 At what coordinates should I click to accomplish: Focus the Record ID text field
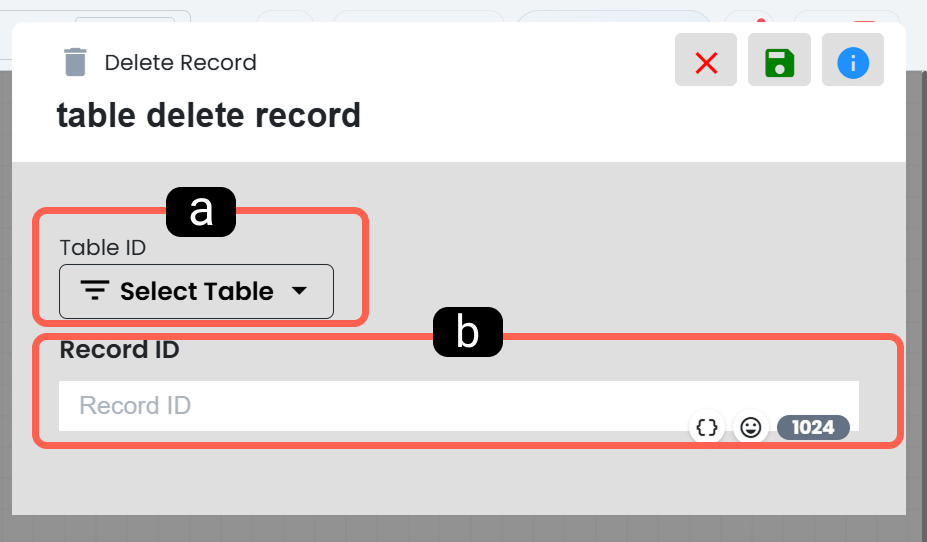(x=459, y=405)
